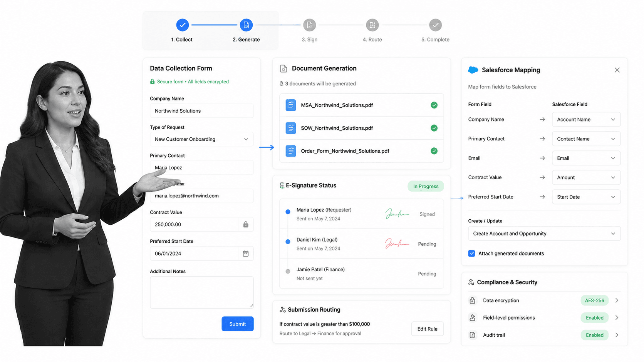The height and width of the screenshot is (362, 644).
Task: Open the Contact Name Salesforce field dropdown
Action: [x=586, y=139]
